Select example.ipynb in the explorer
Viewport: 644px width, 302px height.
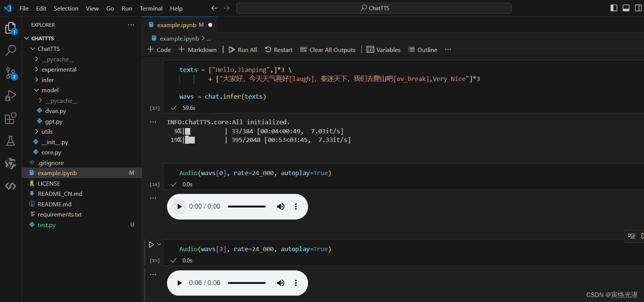click(82, 173)
